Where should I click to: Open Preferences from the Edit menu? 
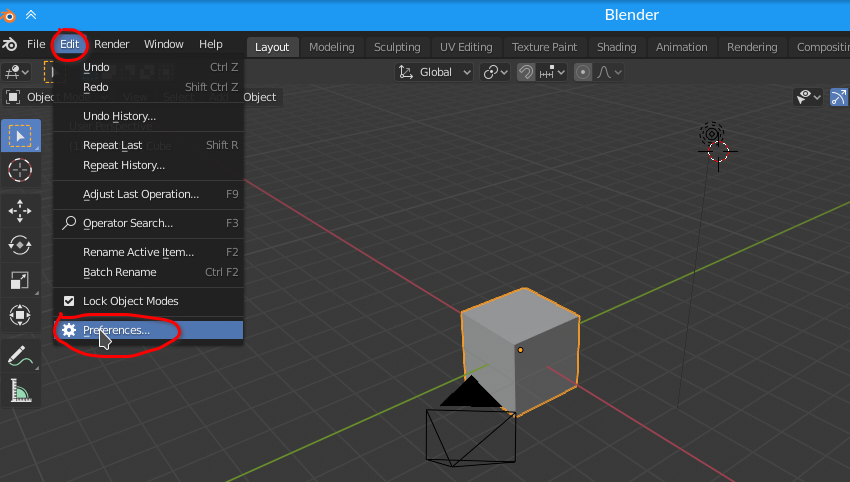coord(149,330)
